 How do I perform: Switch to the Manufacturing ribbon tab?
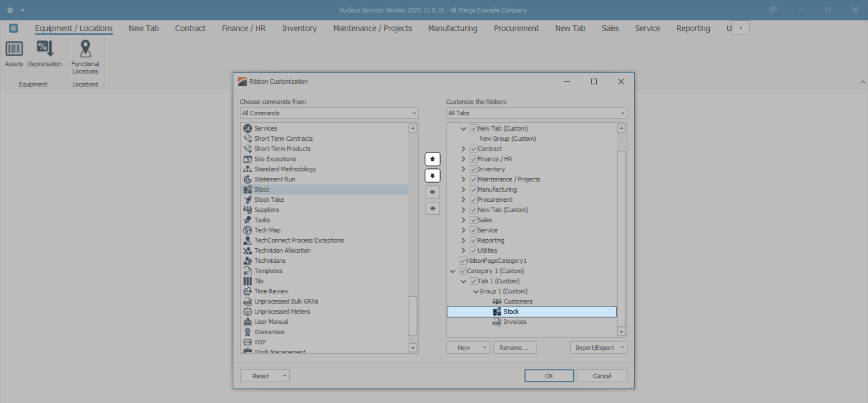[453, 28]
